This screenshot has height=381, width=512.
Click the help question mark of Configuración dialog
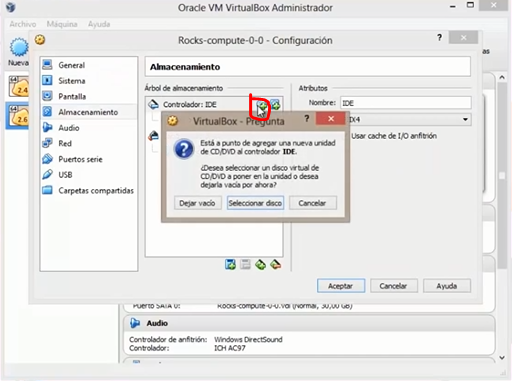pyautogui.click(x=439, y=38)
